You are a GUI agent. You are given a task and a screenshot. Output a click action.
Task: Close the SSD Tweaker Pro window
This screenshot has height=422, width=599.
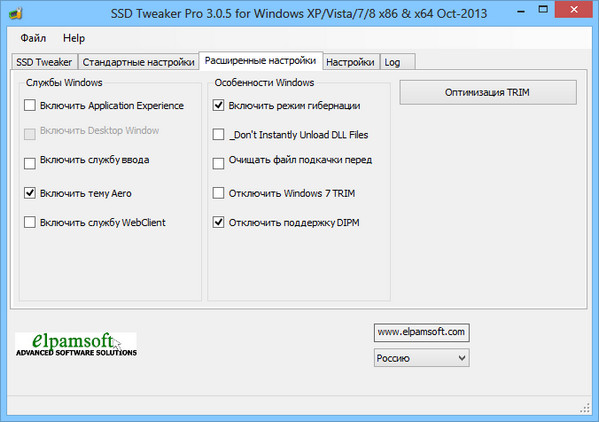[x=573, y=10]
